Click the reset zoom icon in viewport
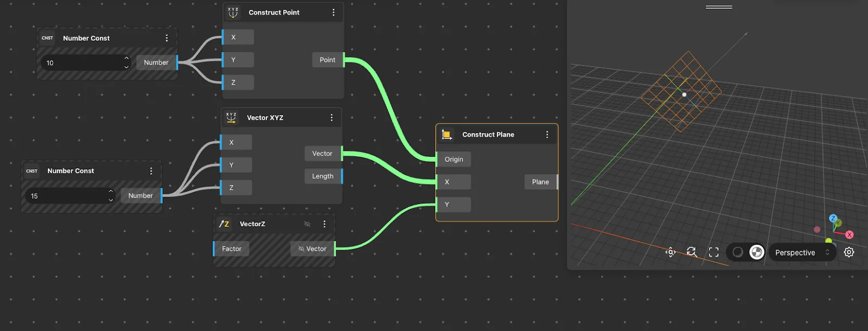The image size is (868, 331). [692, 252]
